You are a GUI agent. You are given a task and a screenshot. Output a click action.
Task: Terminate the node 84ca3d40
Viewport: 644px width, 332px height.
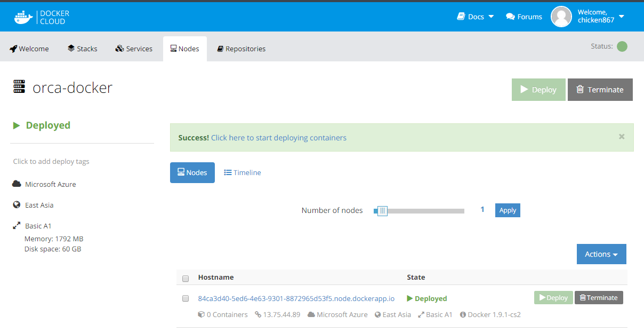[599, 298]
